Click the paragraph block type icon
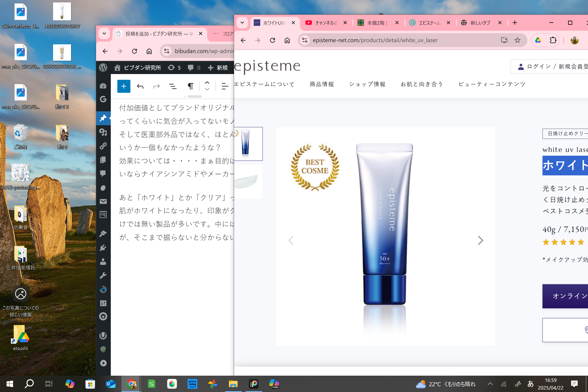Image resolution: width=588 pixels, height=392 pixels. tap(191, 87)
